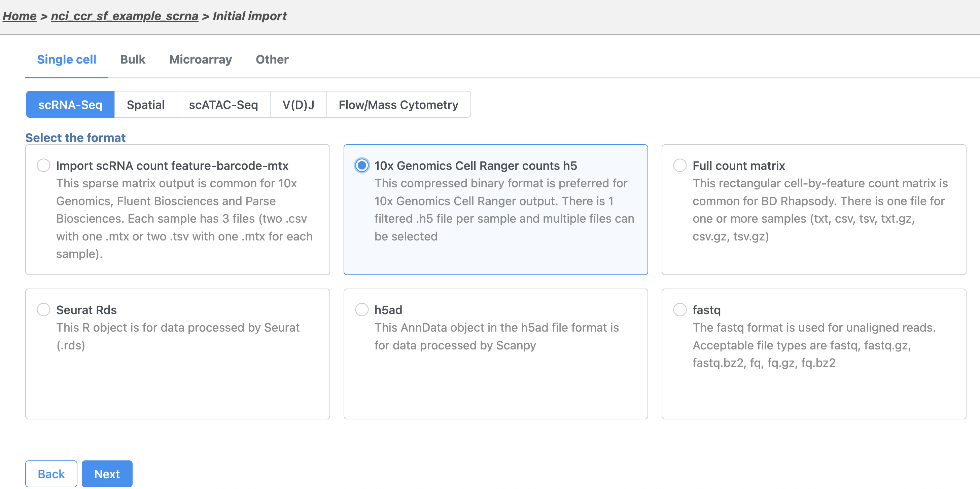Viewport: 980px width, 489px height.
Task: Switch to the Single cell tab
Action: click(67, 59)
